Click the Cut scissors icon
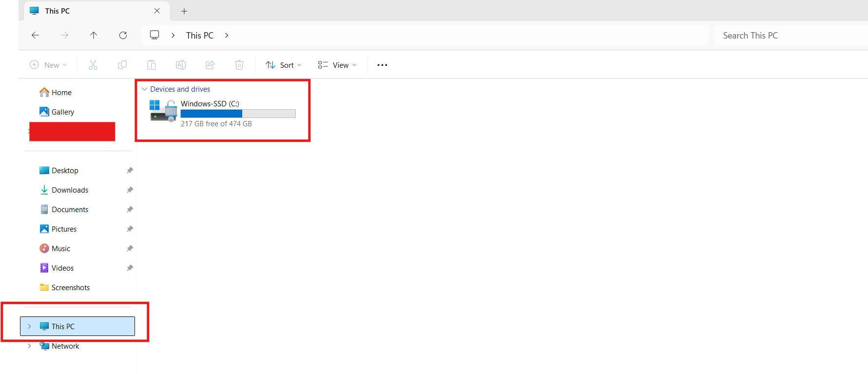 coord(93,65)
